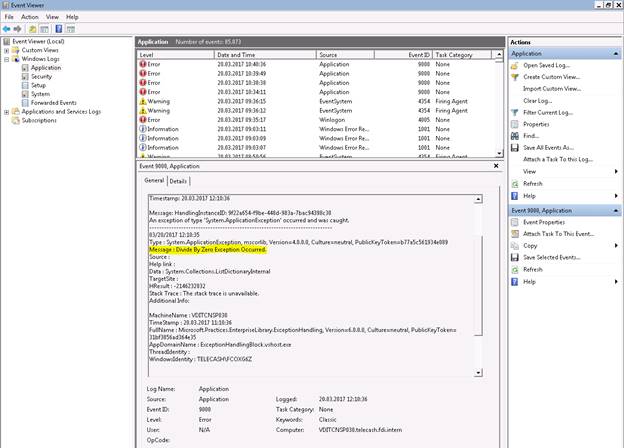Click Save Selected Events disk icon

pyautogui.click(x=515, y=257)
